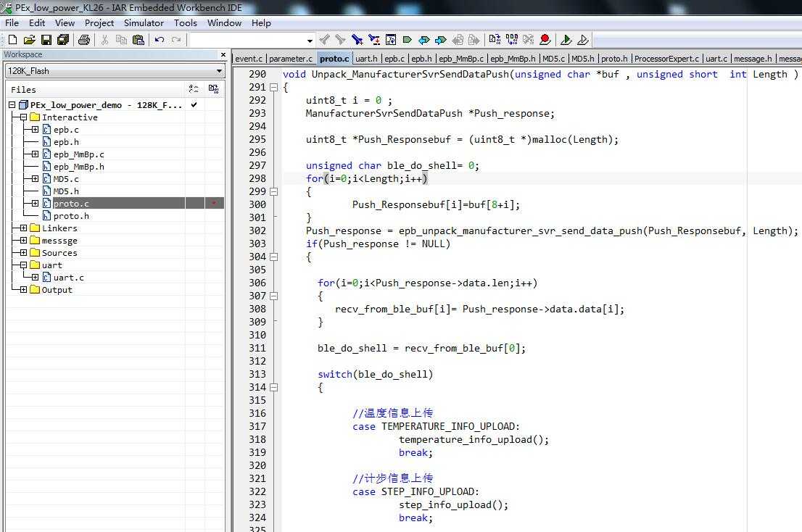Image resolution: width=802 pixels, height=532 pixels.
Task: Expand the Sources folder
Action: (23, 252)
